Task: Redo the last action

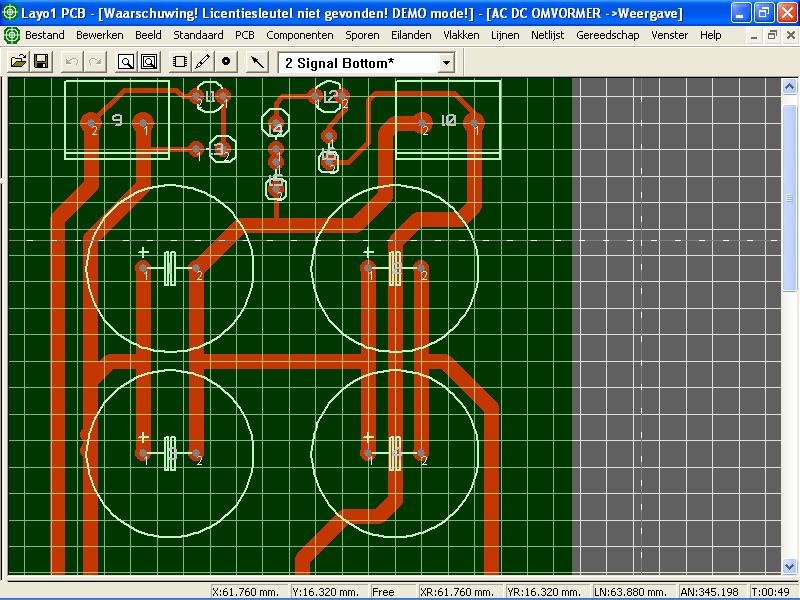Action: 94,62
